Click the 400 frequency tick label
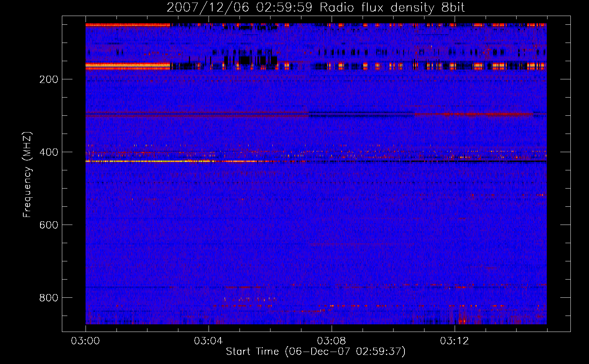 coord(48,152)
